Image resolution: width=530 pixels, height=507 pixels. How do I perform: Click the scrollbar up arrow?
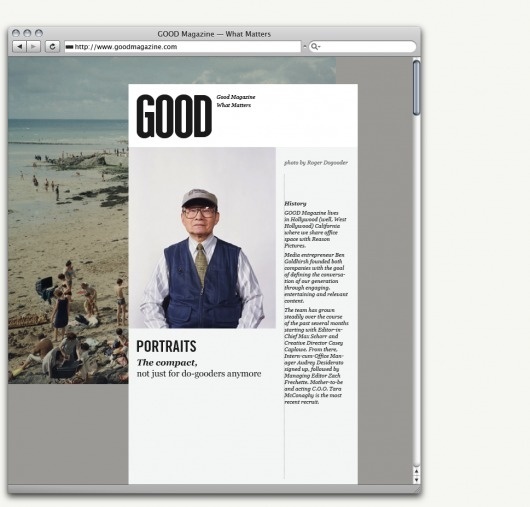pos(416,471)
